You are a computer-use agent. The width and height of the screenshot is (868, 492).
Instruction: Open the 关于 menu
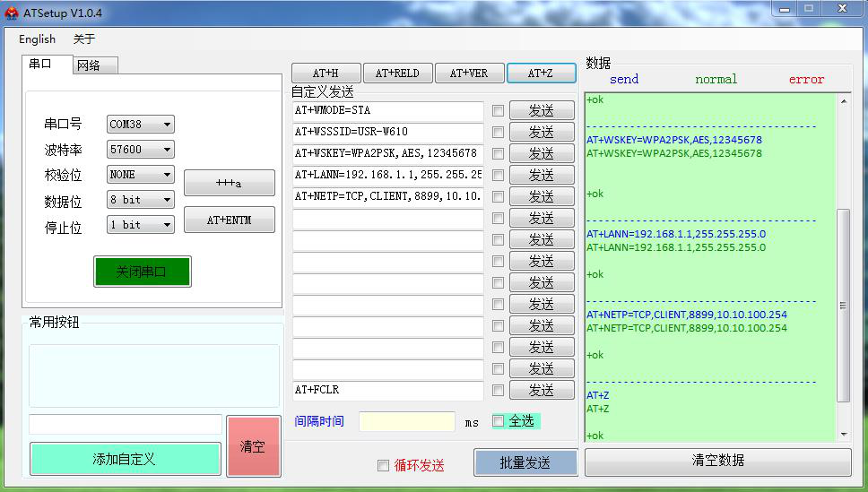[x=83, y=39]
